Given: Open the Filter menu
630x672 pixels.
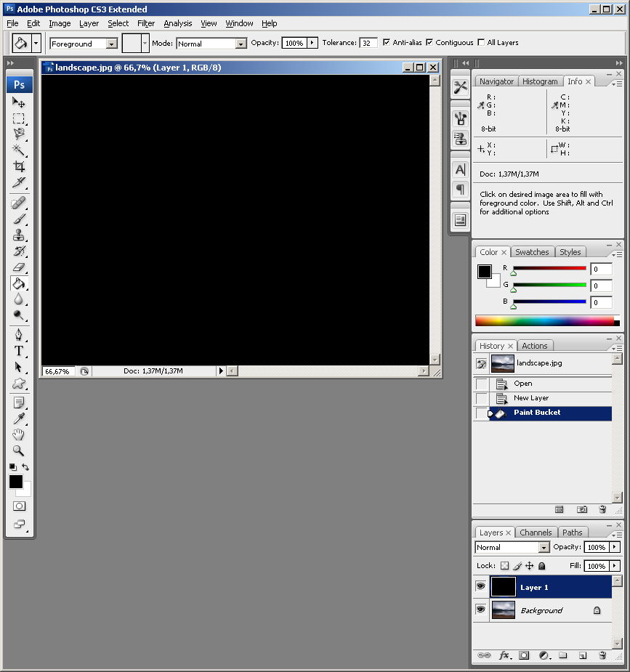Looking at the screenshot, I should coord(146,23).
